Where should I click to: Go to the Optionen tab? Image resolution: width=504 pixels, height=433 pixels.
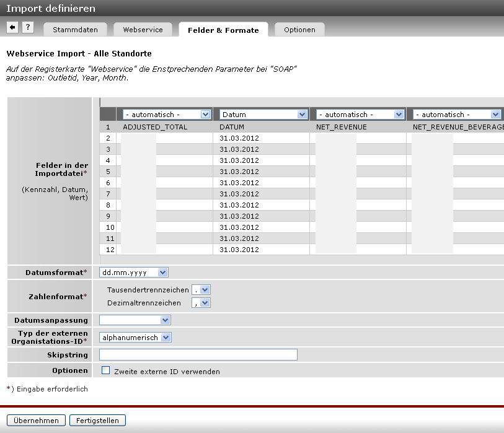tap(299, 30)
